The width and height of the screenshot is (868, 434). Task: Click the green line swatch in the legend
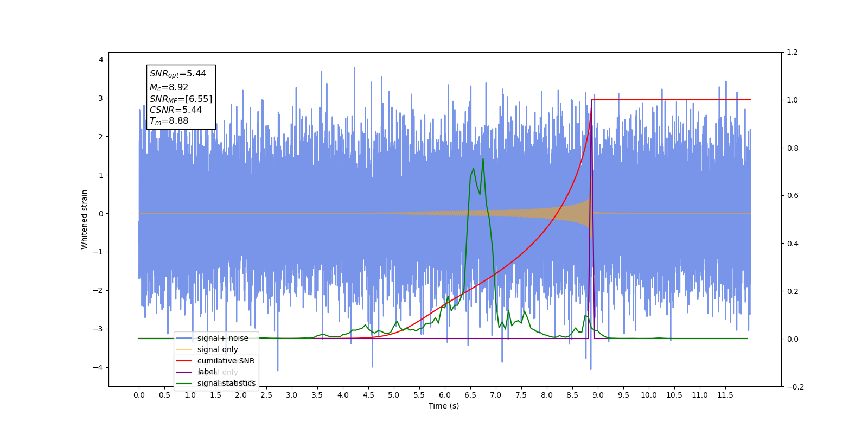[x=185, y=383]
